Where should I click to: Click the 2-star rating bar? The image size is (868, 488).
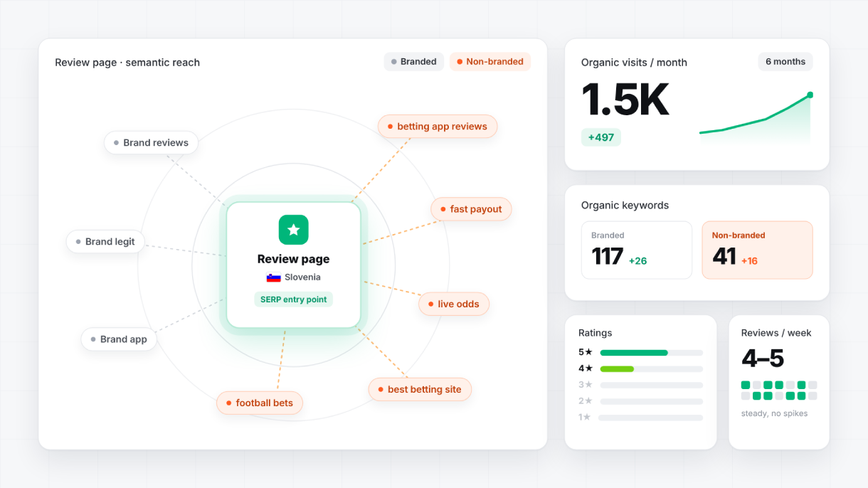(652, 401)
